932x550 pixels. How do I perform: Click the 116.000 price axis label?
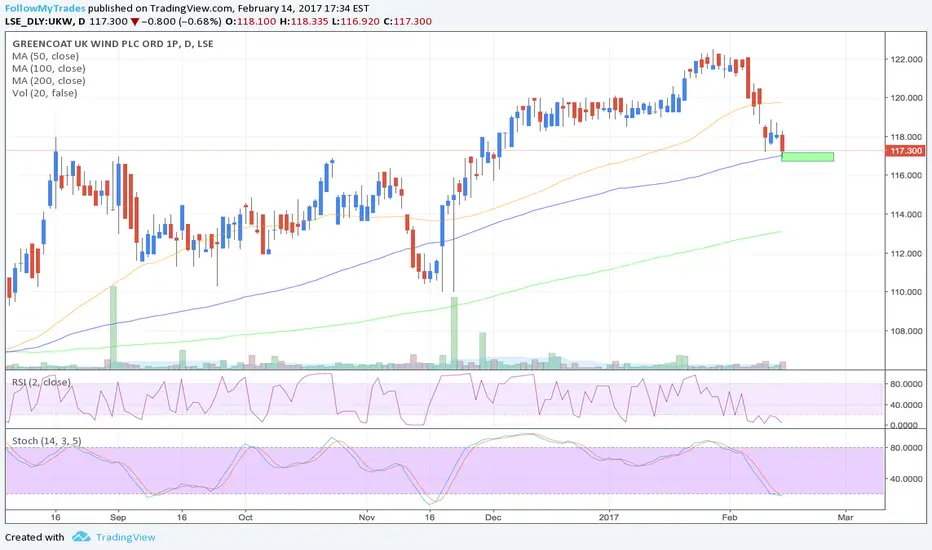click(906, 175)
